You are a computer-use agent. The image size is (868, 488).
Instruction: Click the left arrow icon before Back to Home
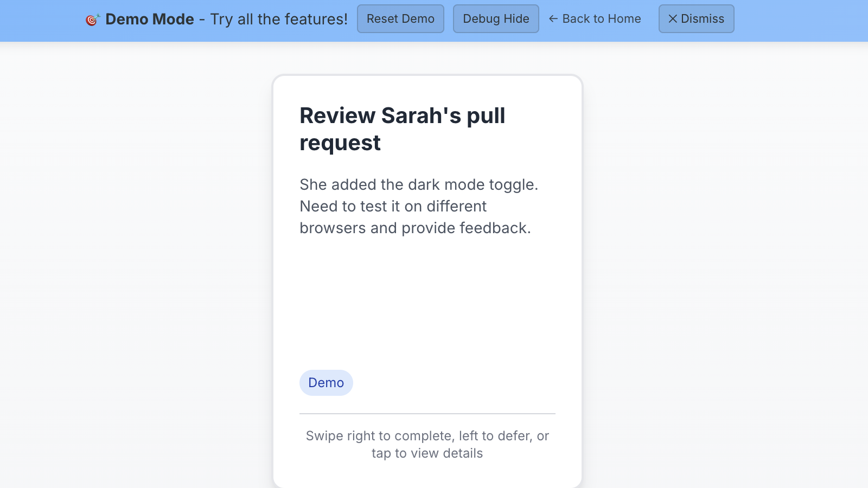coord(553,19)
